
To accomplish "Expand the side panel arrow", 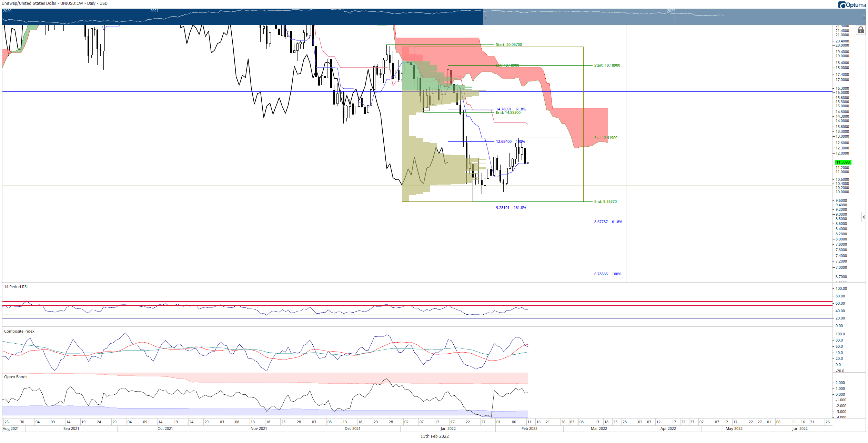I will pos(864,217).
